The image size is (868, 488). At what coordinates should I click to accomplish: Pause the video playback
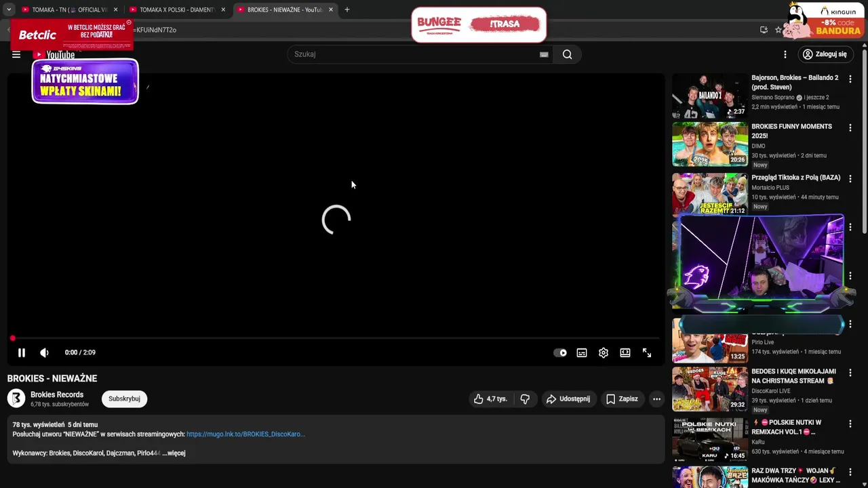[x=21, y=352]
